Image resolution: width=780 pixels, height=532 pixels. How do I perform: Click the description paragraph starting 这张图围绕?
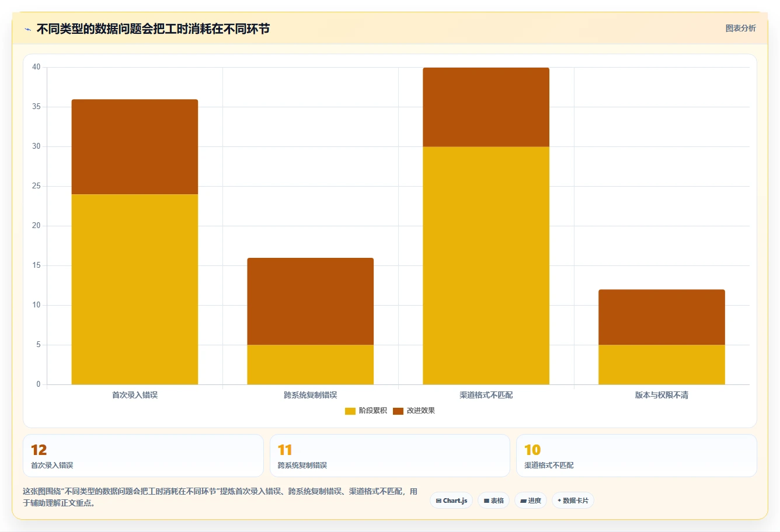click(x=220, y=497)
